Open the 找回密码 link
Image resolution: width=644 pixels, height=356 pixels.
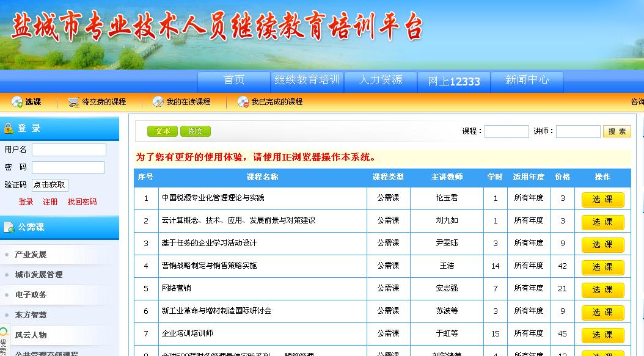click(82, 202)
